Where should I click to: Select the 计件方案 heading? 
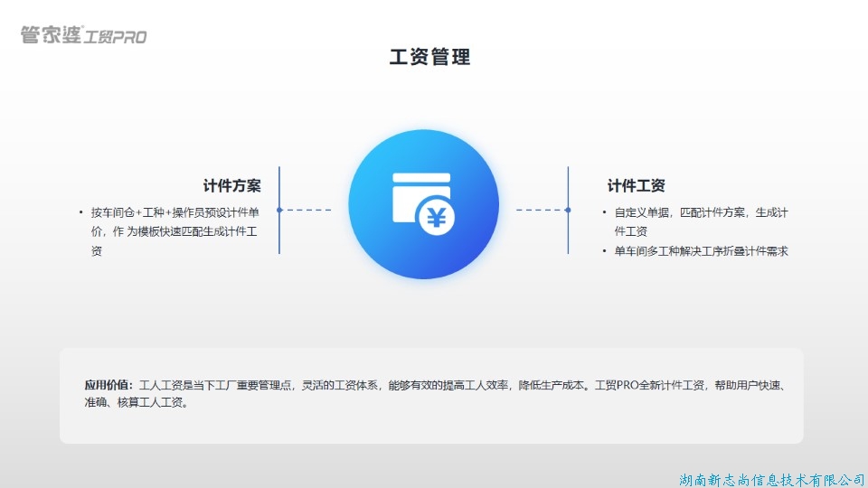(x=231, y=186)
